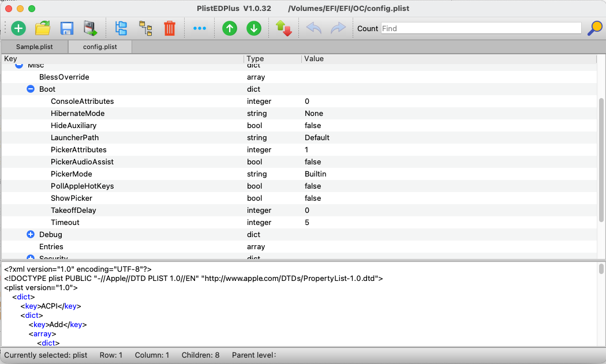Select the config.plist tab
Viewport: 606px width, 364px height.
(x=100, y=47)
